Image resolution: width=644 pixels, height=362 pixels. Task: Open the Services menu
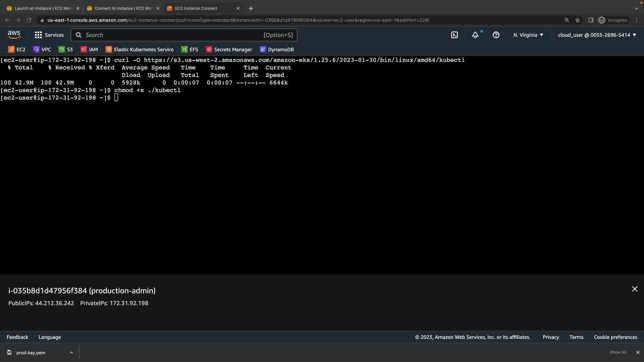click(49, 35)
